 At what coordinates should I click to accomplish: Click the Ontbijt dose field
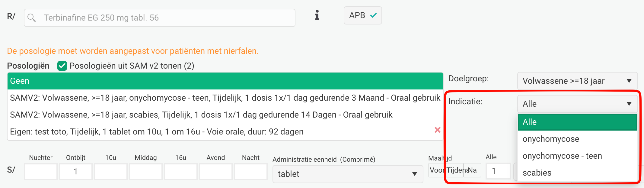pyautogui.click(x=76, y=172)
